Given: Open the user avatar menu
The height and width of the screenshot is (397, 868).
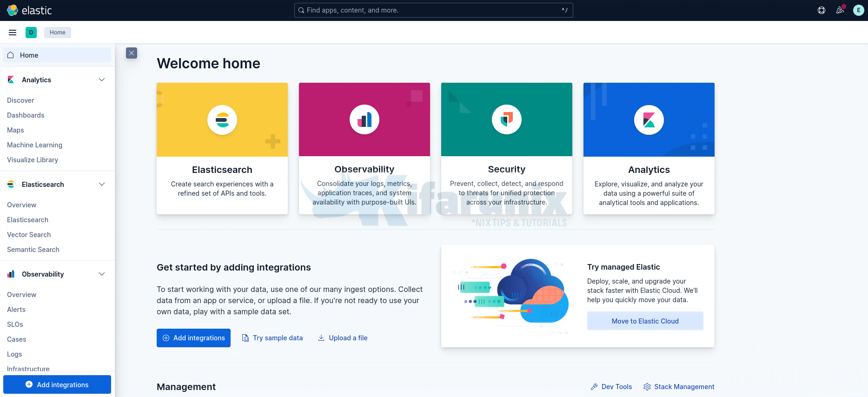Looking at the screenshot, I should pyautogui.click(x=858, y=10).
